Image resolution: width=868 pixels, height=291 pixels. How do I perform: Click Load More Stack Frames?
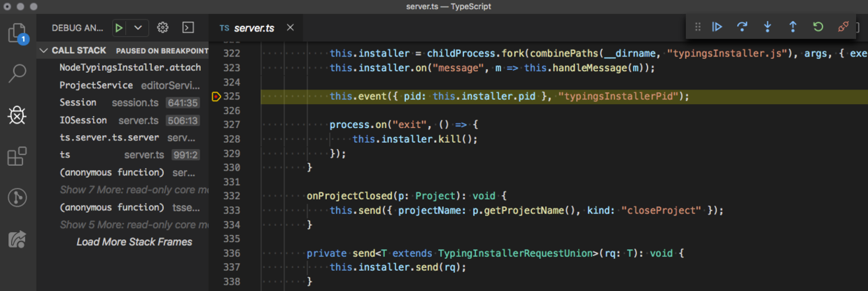click(134, 242)
